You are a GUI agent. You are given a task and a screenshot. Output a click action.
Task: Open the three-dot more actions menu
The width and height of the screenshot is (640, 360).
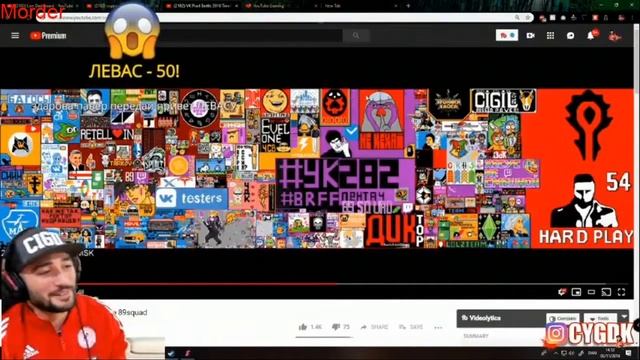(438, 327)
